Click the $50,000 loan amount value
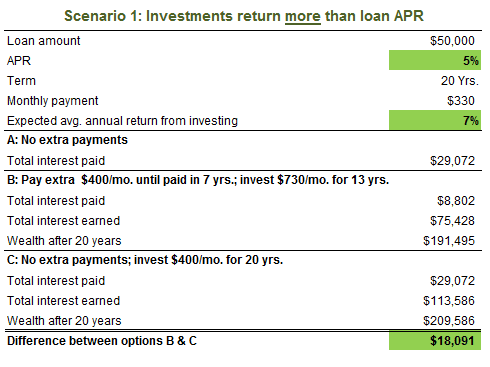The height and width of the screenshot is (367, 490). [452, 41]
